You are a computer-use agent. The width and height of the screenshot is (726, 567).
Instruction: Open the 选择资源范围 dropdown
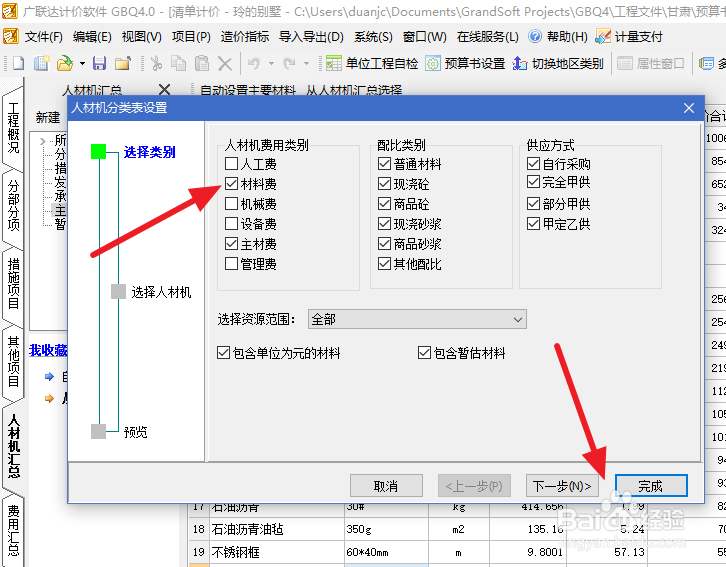pos(417,319)
